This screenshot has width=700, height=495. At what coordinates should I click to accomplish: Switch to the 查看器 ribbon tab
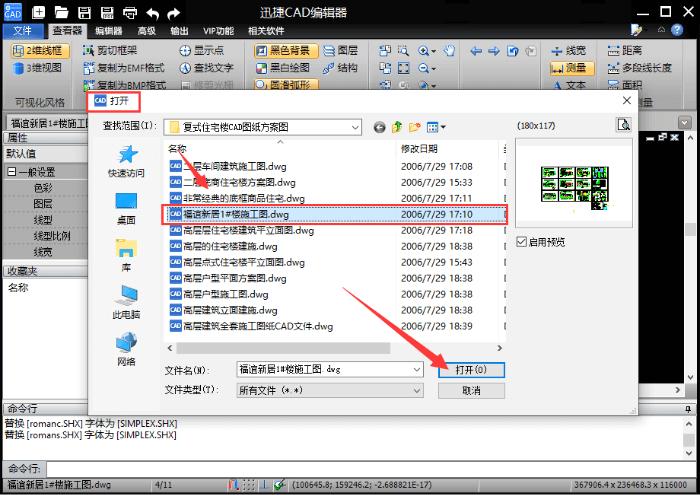point(67,30)
